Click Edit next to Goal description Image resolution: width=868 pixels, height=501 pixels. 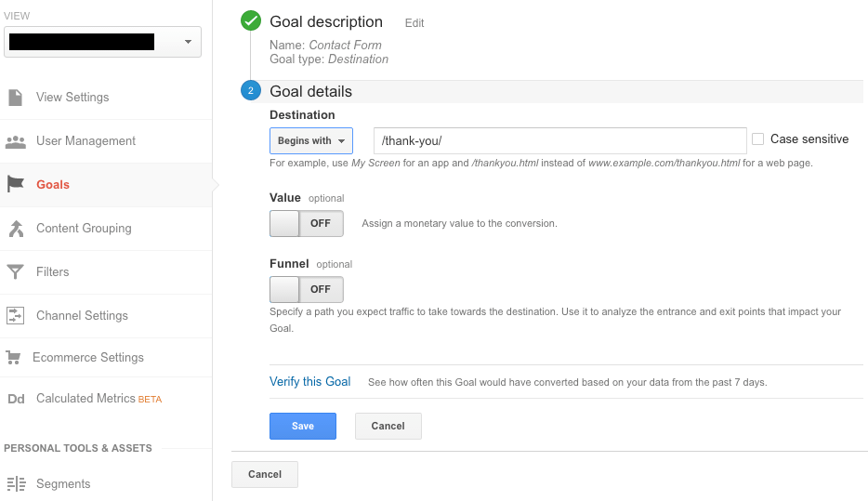(414, 23)
